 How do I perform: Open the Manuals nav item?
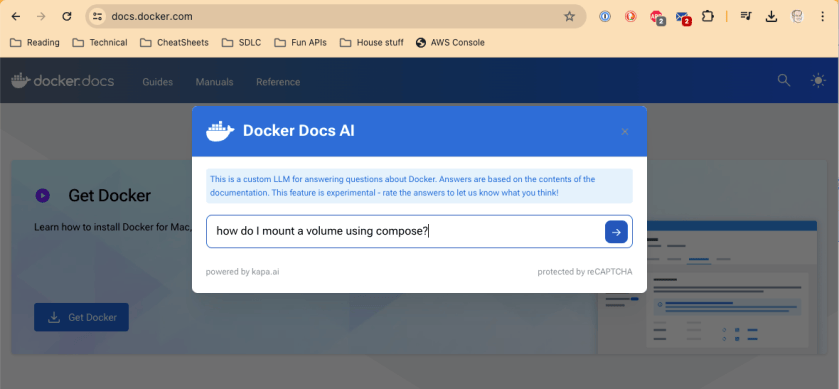coord(214,82)
